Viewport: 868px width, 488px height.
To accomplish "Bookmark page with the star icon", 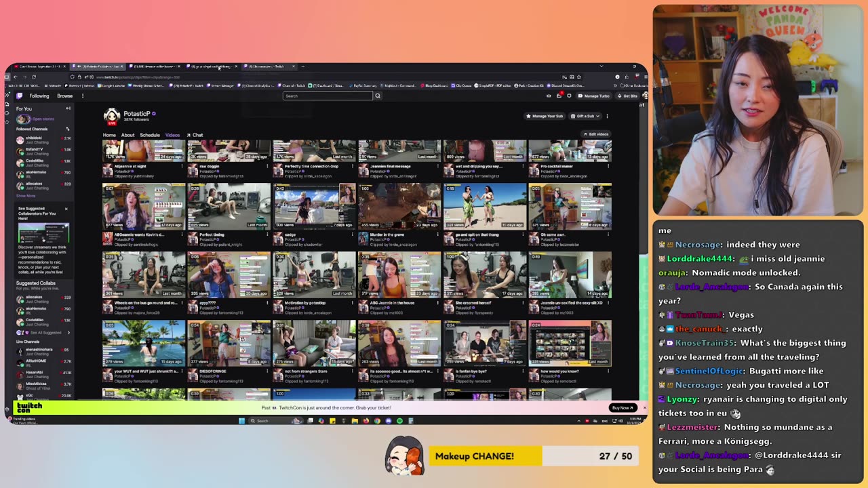I will [579, 77].
